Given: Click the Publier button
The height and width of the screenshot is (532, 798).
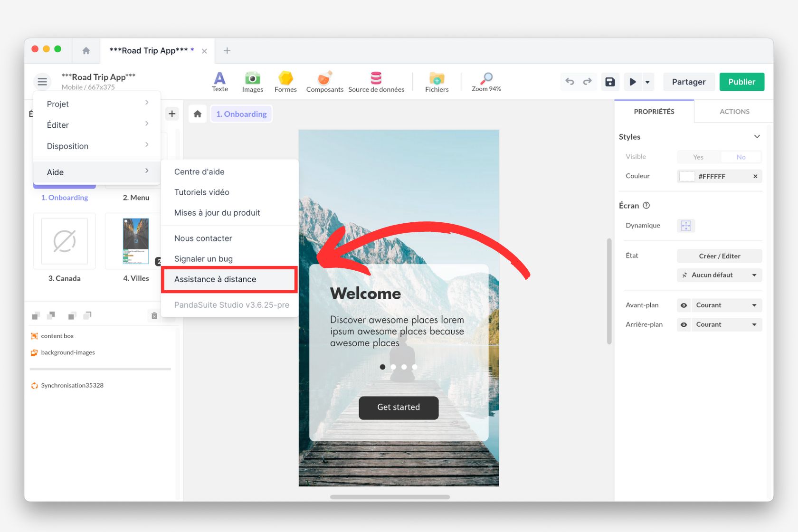Looking at the screenshot, I should click(741, 82).
